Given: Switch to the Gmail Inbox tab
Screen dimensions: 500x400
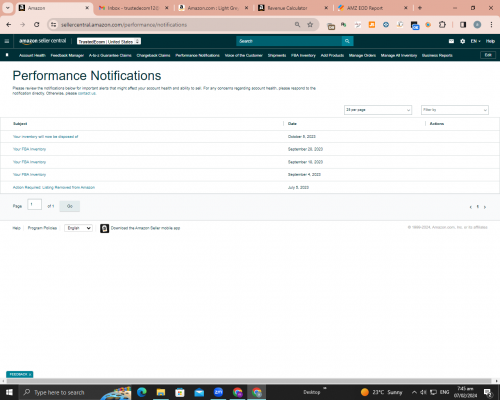Looking at the screenshot, I should point(134,8).
